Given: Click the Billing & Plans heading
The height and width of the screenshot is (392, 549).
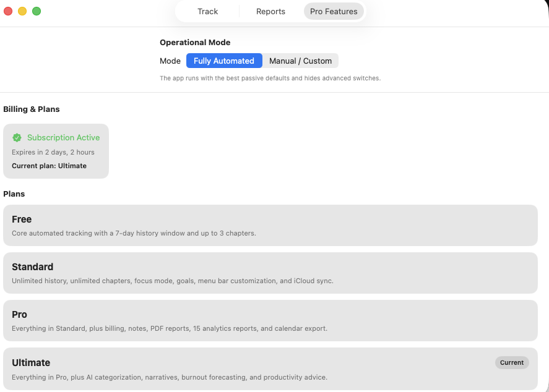Looking at the screenshot, I should [32, 109].
